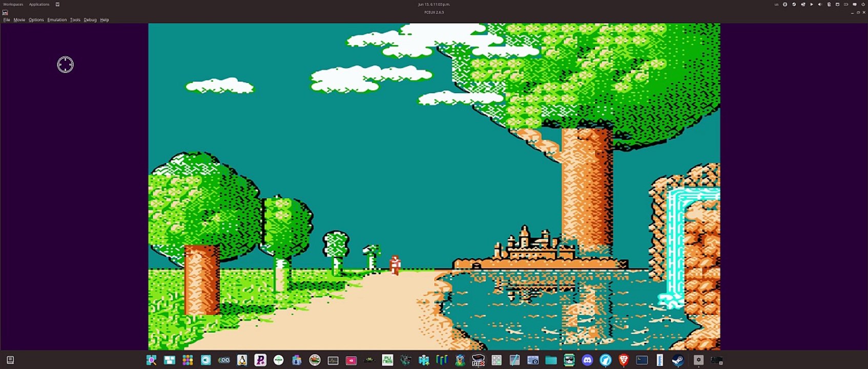Screen dimensions: 868x369
Task: Launch the FCEUX icon in dock
Action: click(478, 360)
